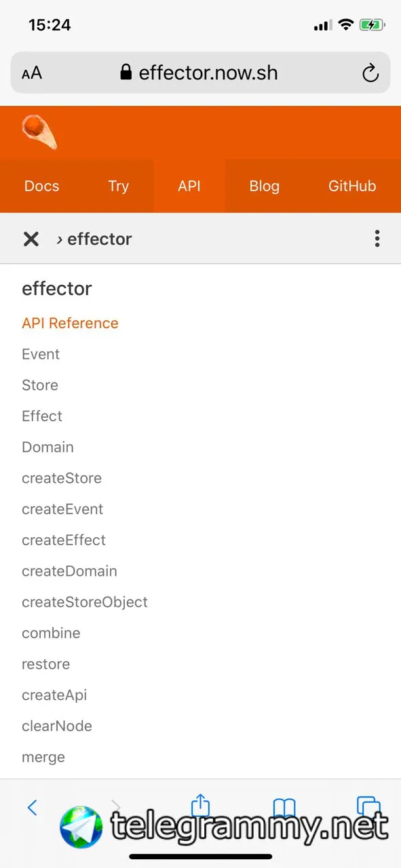Tap the Safari share icon
Image resolution: width=401 pixels, height=868 pixels.
point(200,805)
